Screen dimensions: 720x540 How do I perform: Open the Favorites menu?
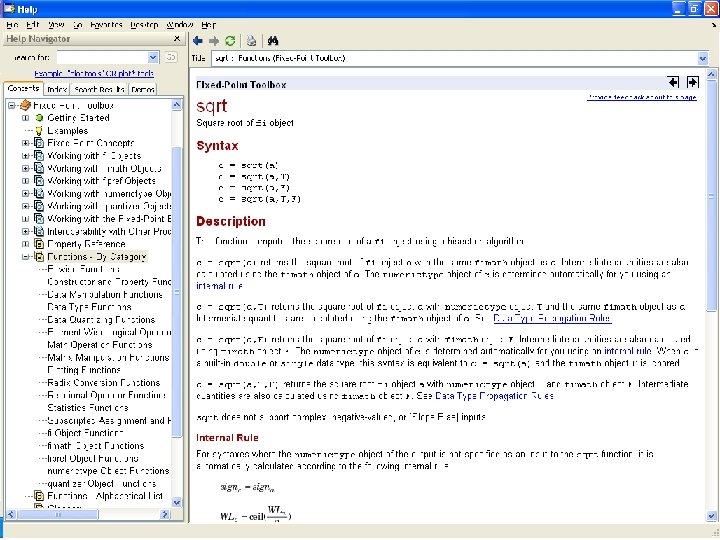tap(106, 25)
